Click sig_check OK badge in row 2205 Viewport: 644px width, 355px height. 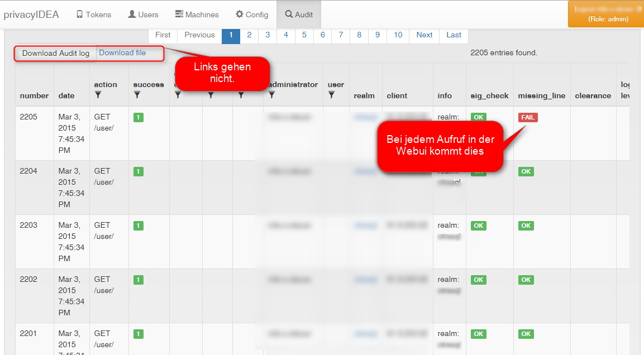pyautogui.click(x=479, y=117)
